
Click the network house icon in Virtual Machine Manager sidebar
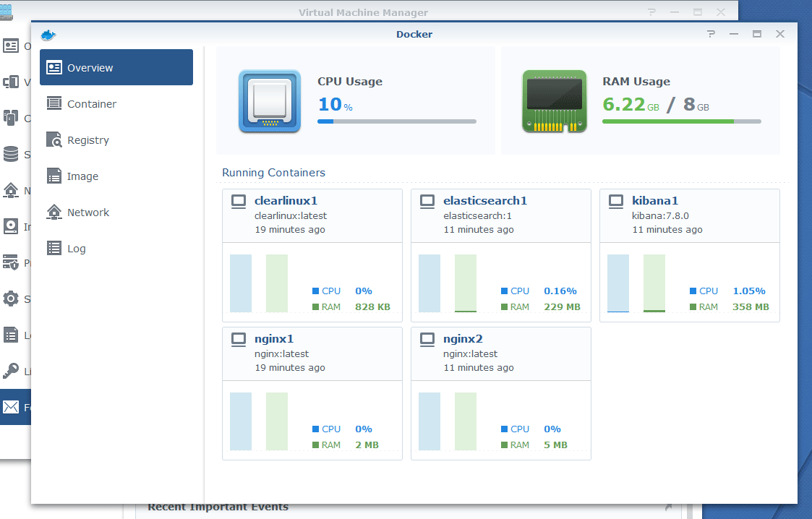tap(10, 190)
